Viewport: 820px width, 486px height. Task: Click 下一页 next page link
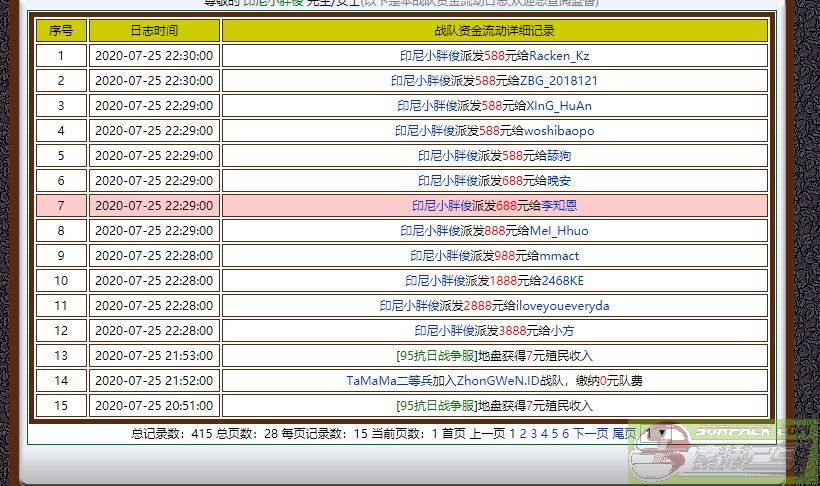coord(590,433)
